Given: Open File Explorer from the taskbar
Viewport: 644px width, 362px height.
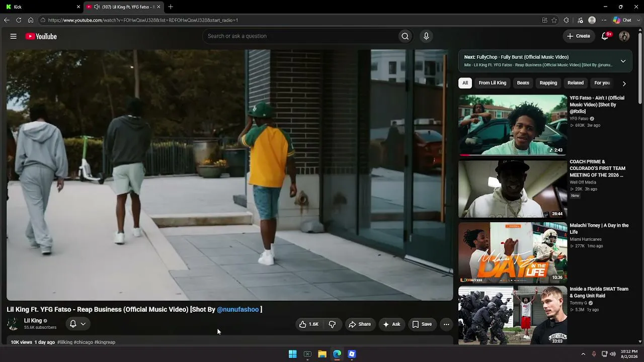Looking at the screenshot, I should tap(322, 354).
